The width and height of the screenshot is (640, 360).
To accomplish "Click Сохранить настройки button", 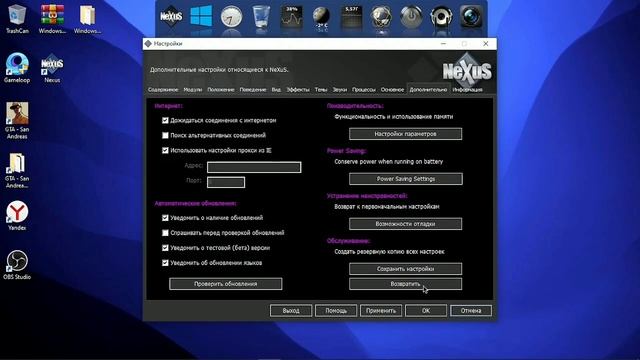I will (x=405, y=269).
